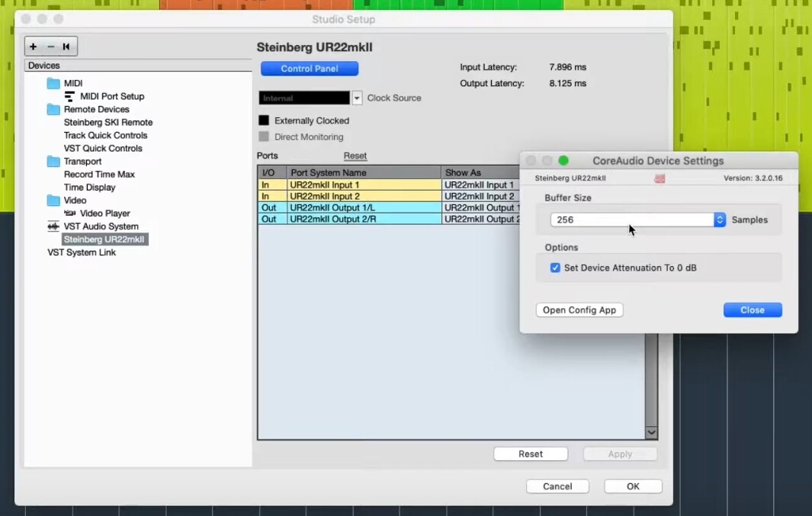Viewport: 812px width, 516px height.
Task: Select Video Player entry
Action: tap(105, 213)
